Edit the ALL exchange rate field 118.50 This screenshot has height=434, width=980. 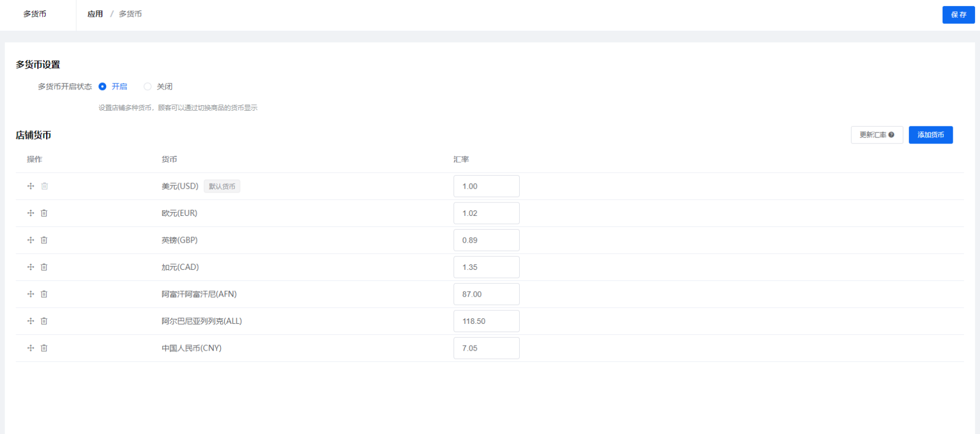coord(486,321)
